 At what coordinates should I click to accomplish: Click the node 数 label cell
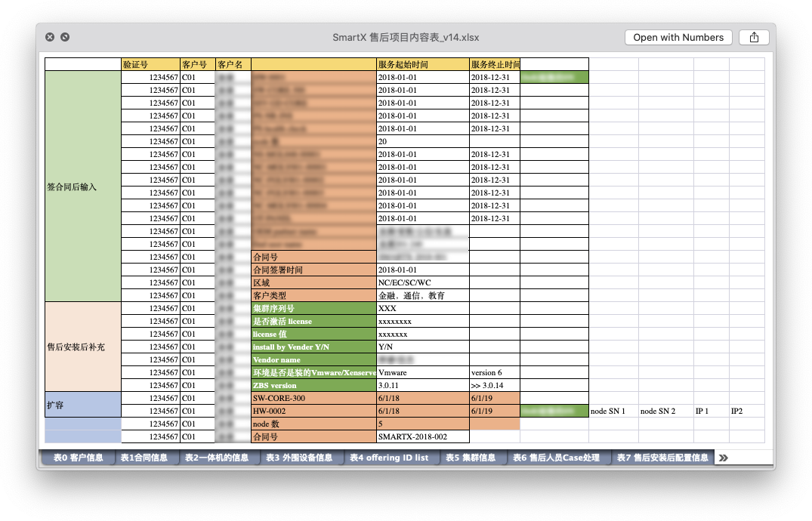[313, 424]
